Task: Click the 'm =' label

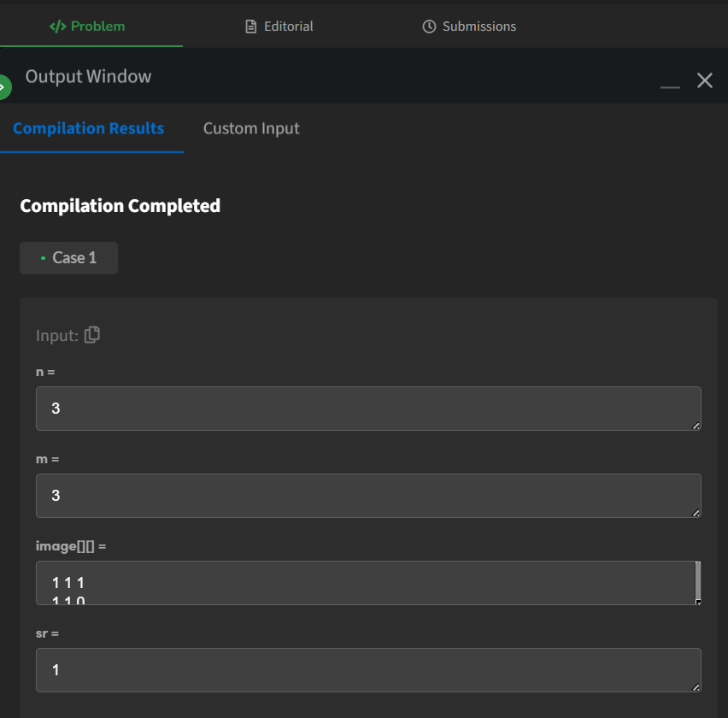Action: coord(47,459)
